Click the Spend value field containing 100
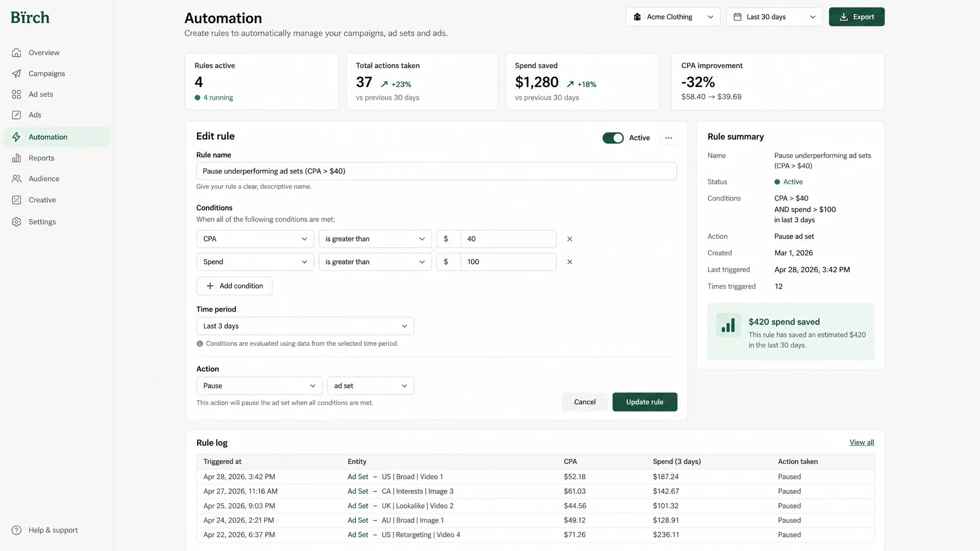 click(509, 262)
